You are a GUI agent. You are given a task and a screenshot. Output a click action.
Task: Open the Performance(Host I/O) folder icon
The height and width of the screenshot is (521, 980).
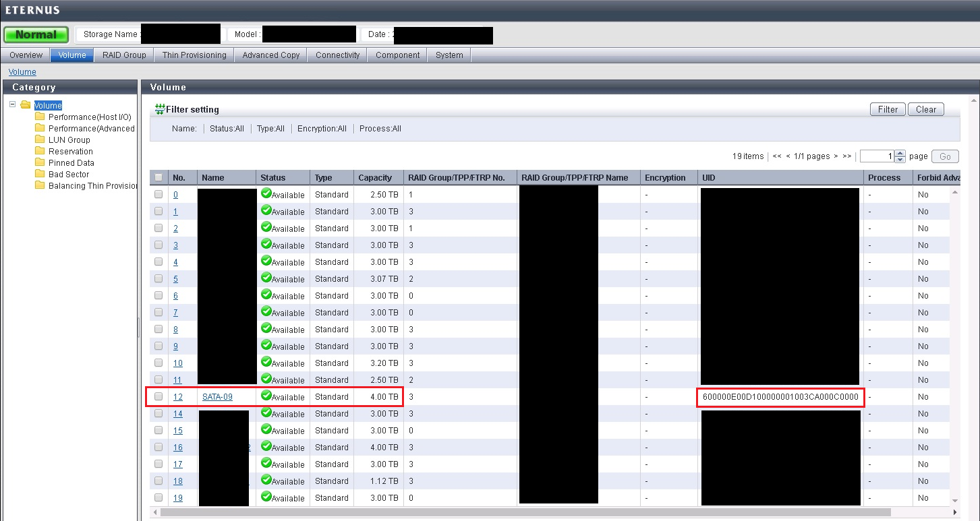coord(39,117)
